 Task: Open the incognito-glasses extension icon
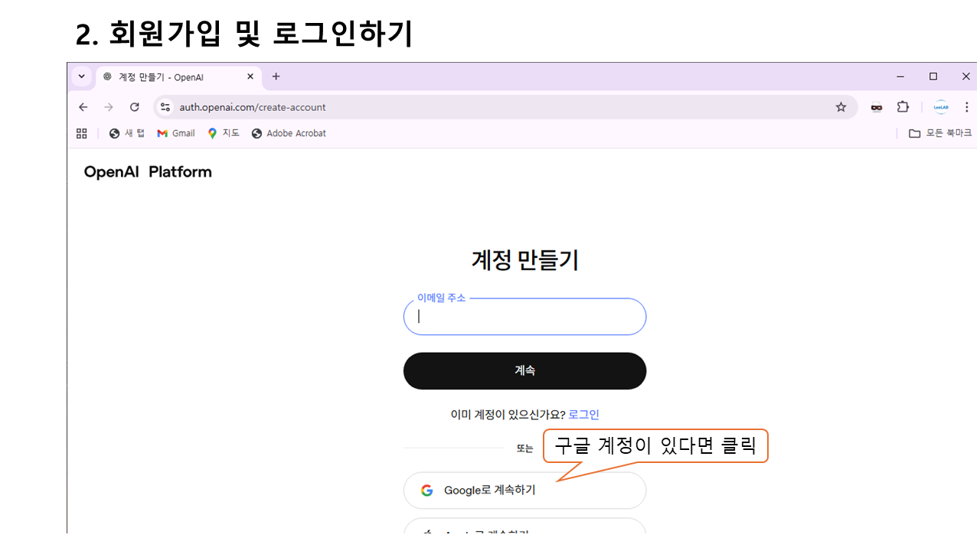(877, 107)
